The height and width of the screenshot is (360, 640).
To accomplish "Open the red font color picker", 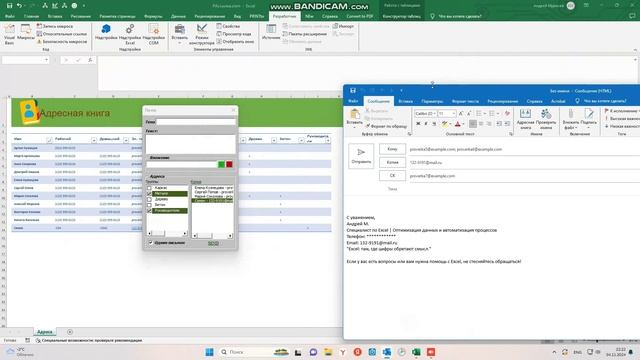I will coord(462,124).
